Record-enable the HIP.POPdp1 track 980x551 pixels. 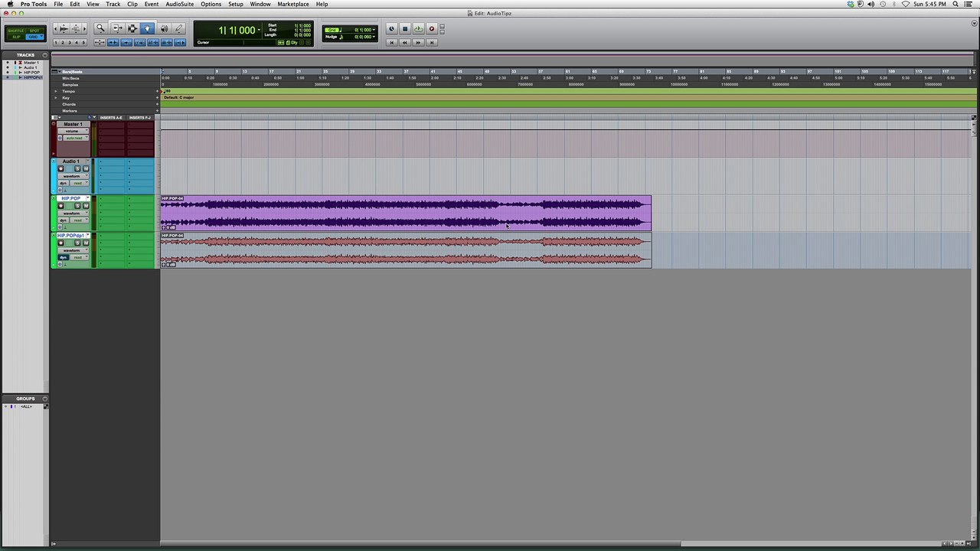(x=60, y=243)
